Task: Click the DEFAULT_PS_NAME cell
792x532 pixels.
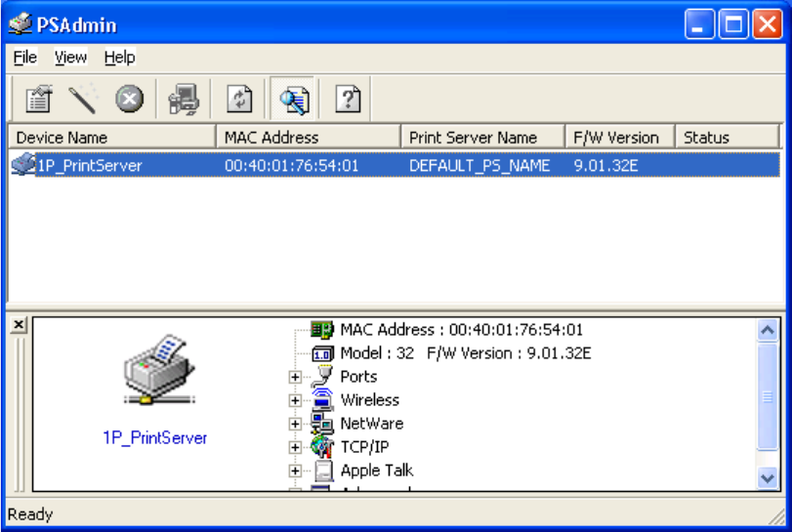Action: [479, 165]
